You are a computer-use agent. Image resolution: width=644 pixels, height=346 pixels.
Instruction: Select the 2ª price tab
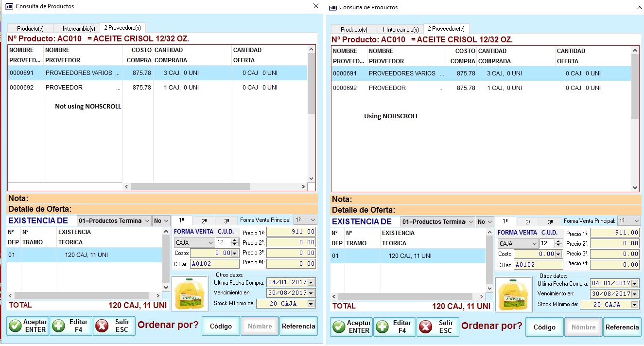[x=206, y=220]
